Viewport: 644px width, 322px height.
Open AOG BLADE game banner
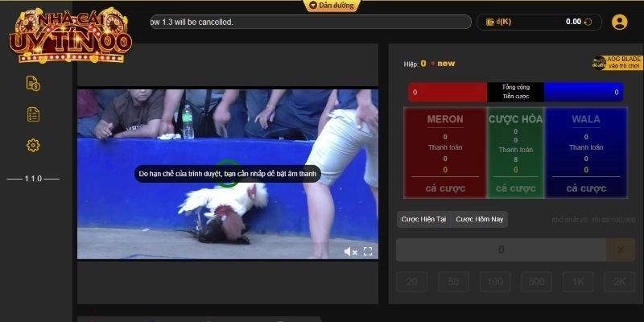coord(617,63)
